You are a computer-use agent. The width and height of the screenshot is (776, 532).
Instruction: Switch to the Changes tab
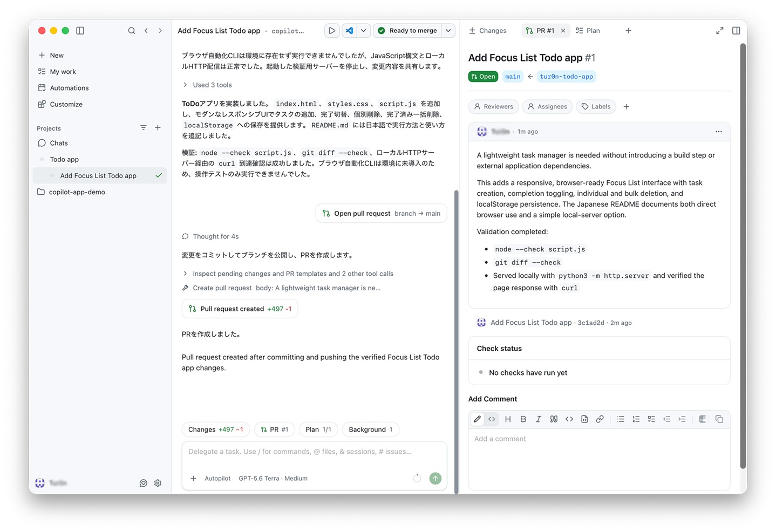tap(488, 31)
